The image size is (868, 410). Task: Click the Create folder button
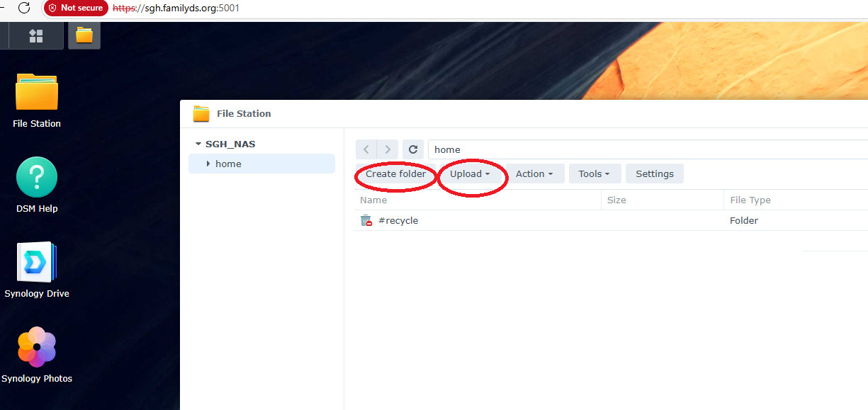[x=395, y=173]
